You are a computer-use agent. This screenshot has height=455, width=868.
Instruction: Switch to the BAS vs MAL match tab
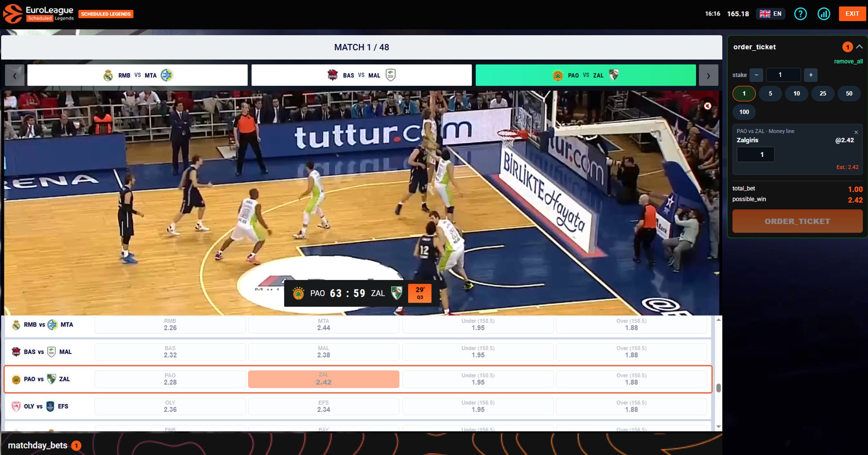(361, 75)
